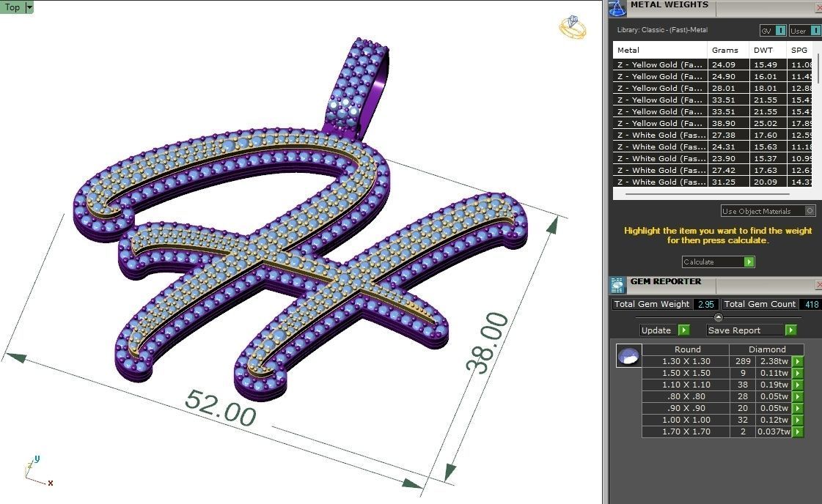Viewport: 822px width, 504px height.
Task: Click the vertical scrollbar of metal table
Action: point(818,68)
